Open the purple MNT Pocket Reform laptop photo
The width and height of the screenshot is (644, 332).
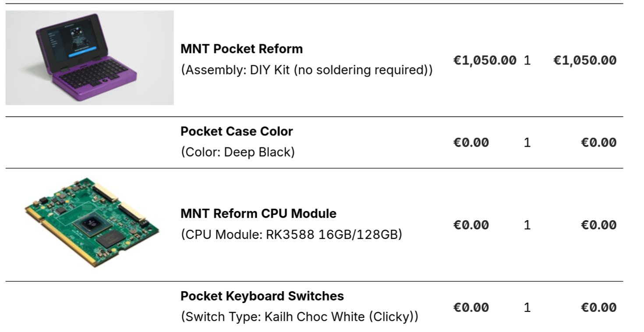coord(89,57)
